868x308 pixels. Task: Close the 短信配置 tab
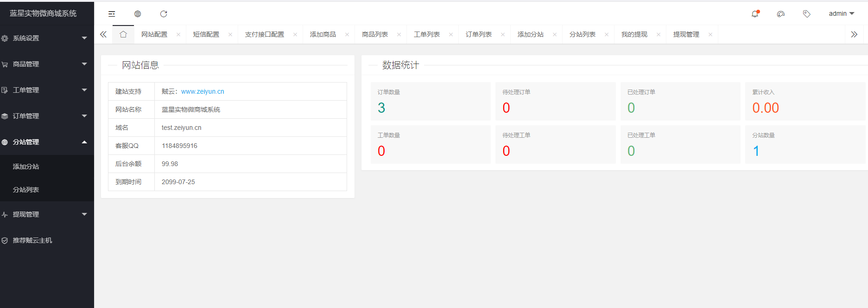(230, 35)
